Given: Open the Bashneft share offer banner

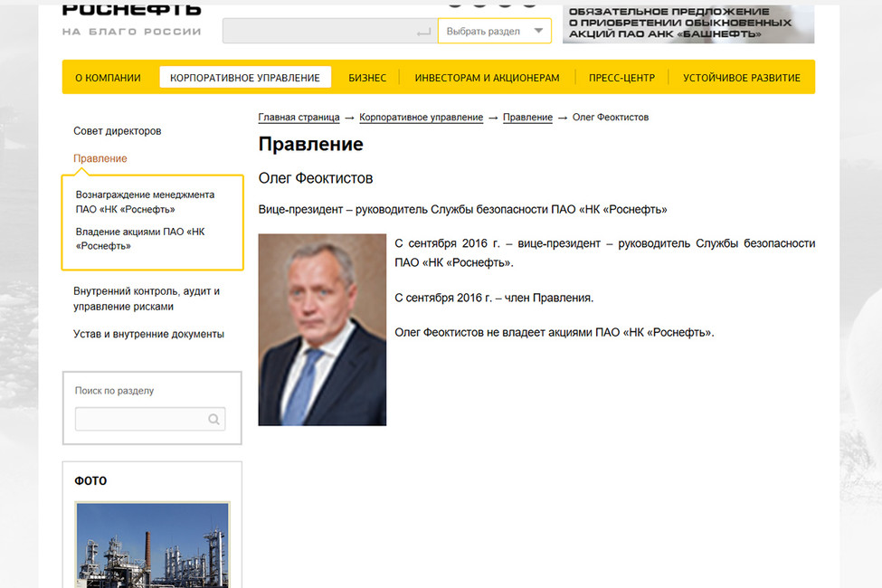Looking at the screenshot, I should point(688,24).
